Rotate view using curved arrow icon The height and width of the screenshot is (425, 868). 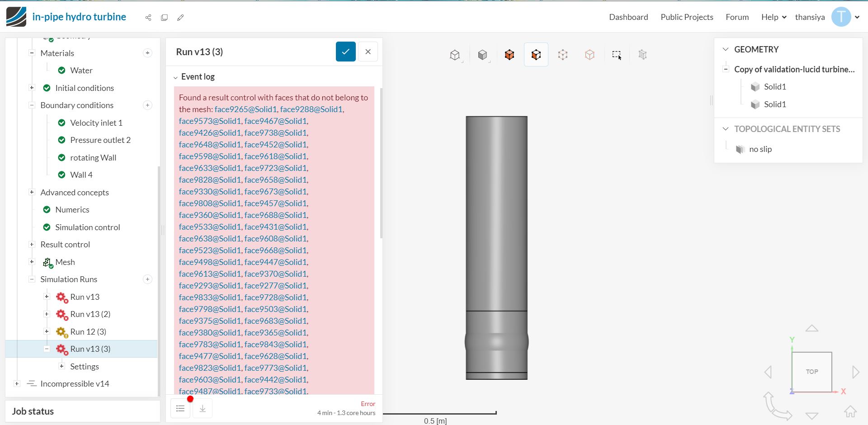777,406
